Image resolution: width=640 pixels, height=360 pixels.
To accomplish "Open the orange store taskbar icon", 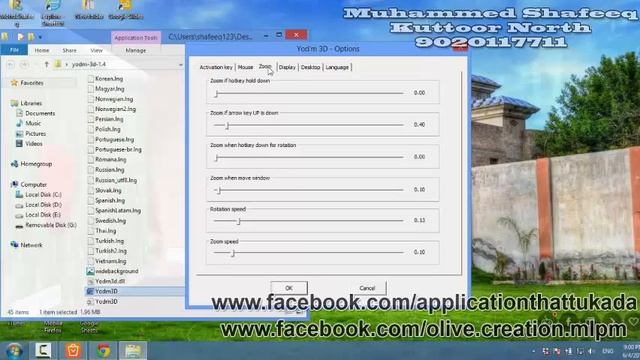I will (x=73, y=351).
